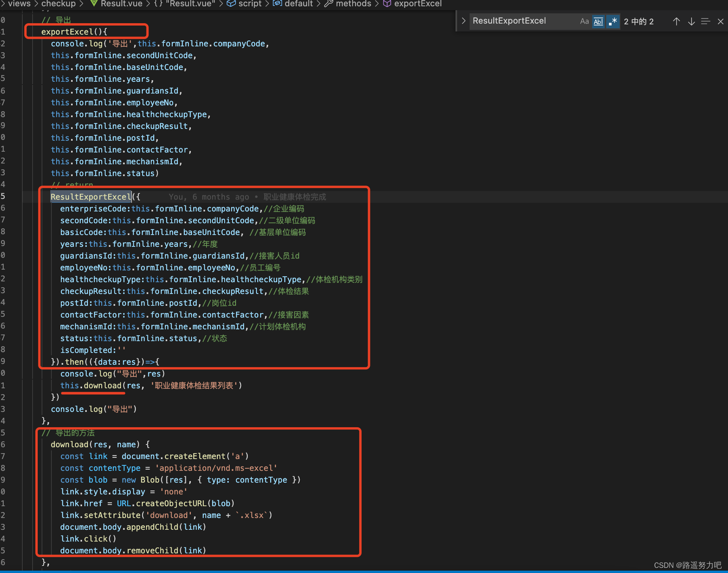Go to next match arrow
728x573 pixels.
point(691,21)
